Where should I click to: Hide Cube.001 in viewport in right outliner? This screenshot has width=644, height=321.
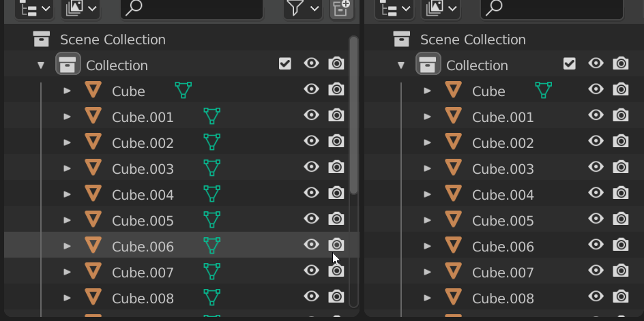click(596, 115)
